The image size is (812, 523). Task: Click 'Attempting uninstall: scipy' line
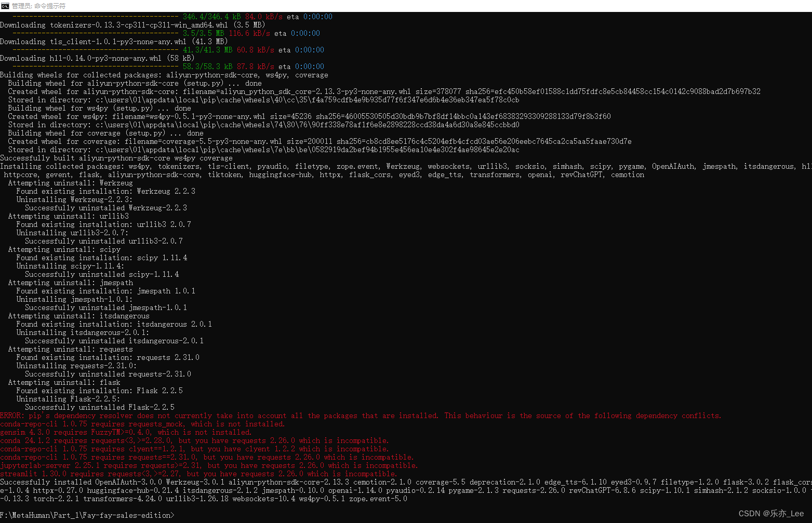pyautogui.click(x=64, y=249)
